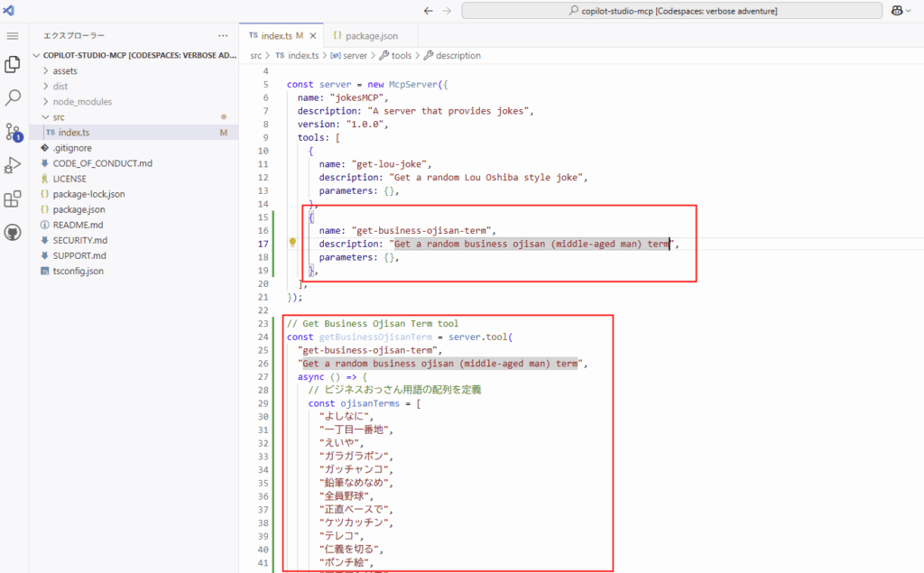Viewport: 924px width, 573px height.
Task: Click the "Get a random Lou Oshiba style joke" string
Action: [485, 178]
